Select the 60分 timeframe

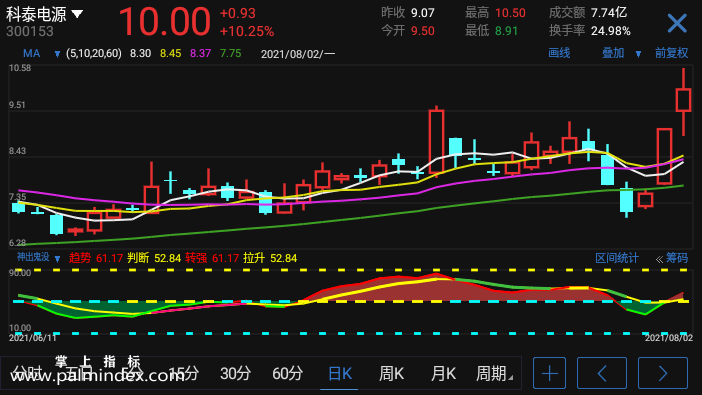tap(287, 374)
